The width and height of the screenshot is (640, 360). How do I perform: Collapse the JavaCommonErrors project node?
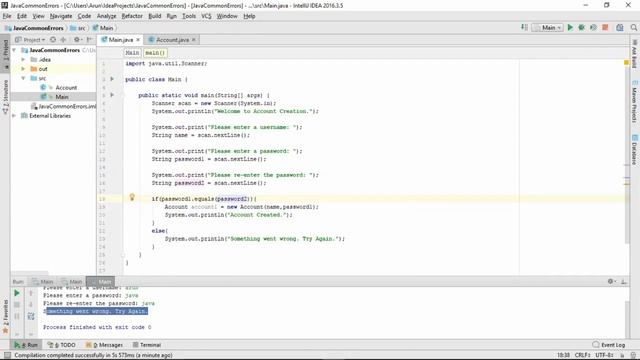15,50
